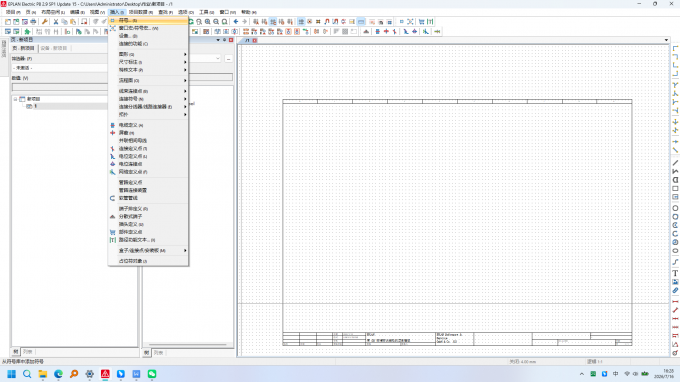Click the red shield toolbar icon
Image resolution: width=680 pixels, height=382 pixels.
tap(386, 32)
